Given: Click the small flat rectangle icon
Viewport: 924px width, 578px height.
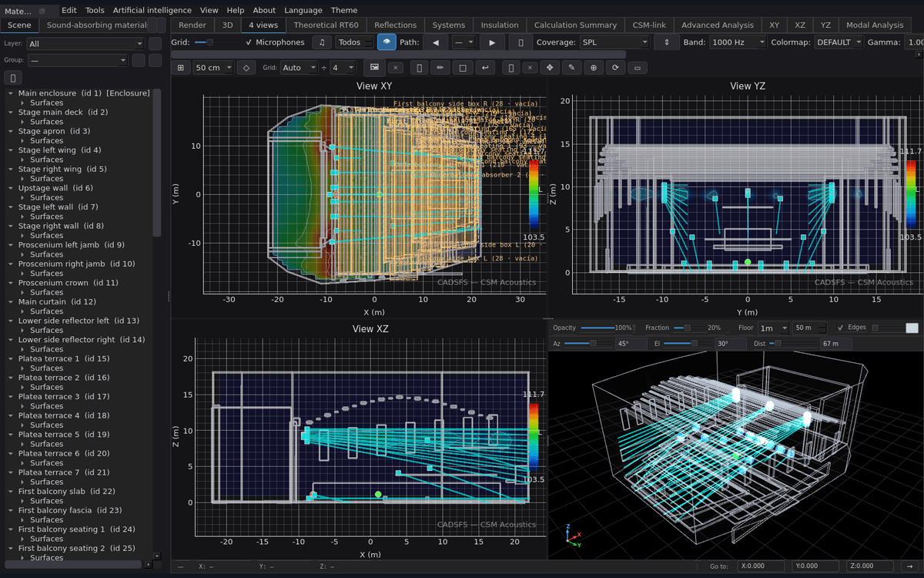Looking at the screenshot, I should [637, 68].
